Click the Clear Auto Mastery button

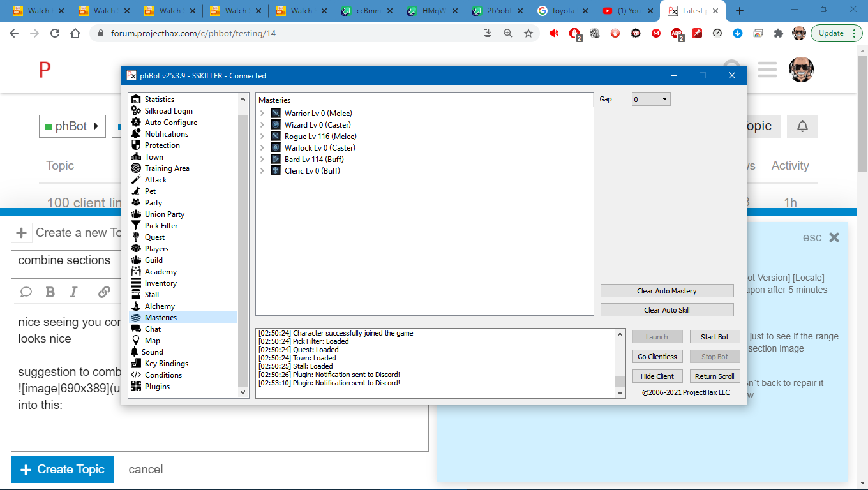pyautogui.click(x=667, y=291)
